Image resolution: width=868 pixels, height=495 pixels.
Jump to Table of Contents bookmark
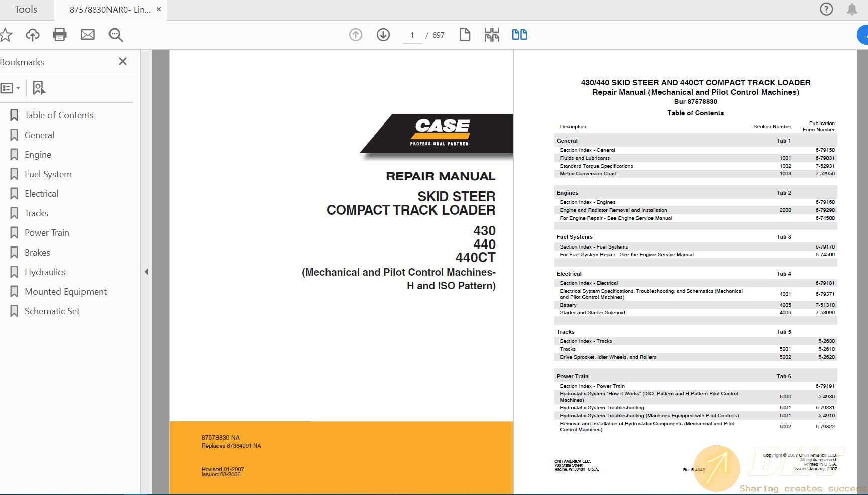59,115
